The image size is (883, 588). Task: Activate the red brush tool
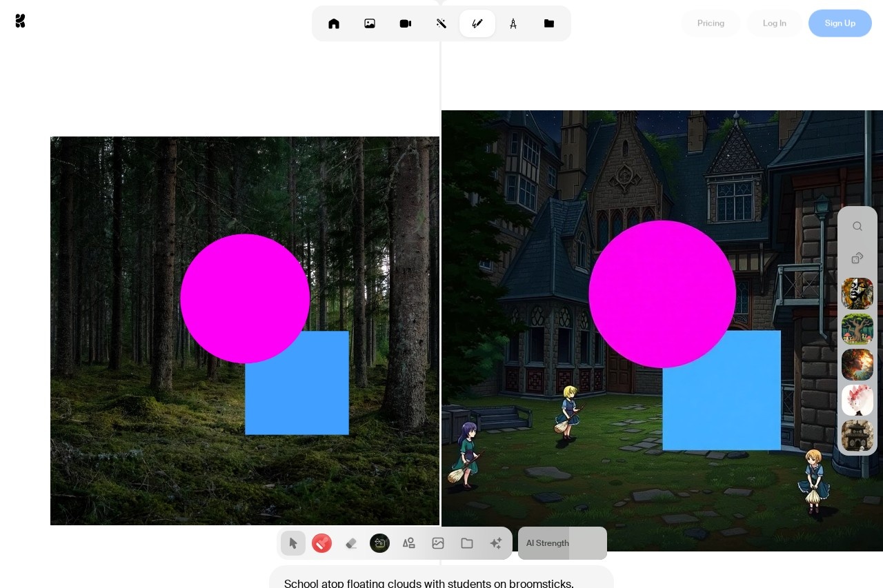321,543
